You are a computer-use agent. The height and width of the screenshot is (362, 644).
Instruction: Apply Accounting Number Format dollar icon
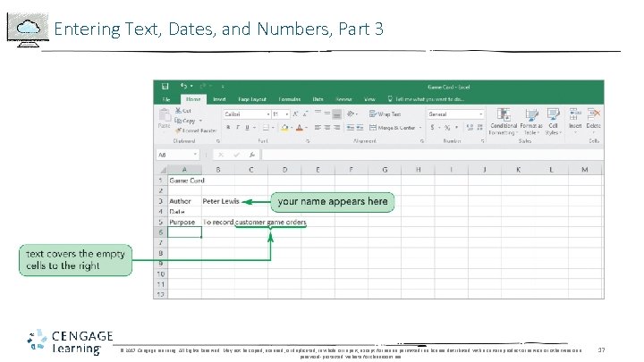tap(432, 128)
